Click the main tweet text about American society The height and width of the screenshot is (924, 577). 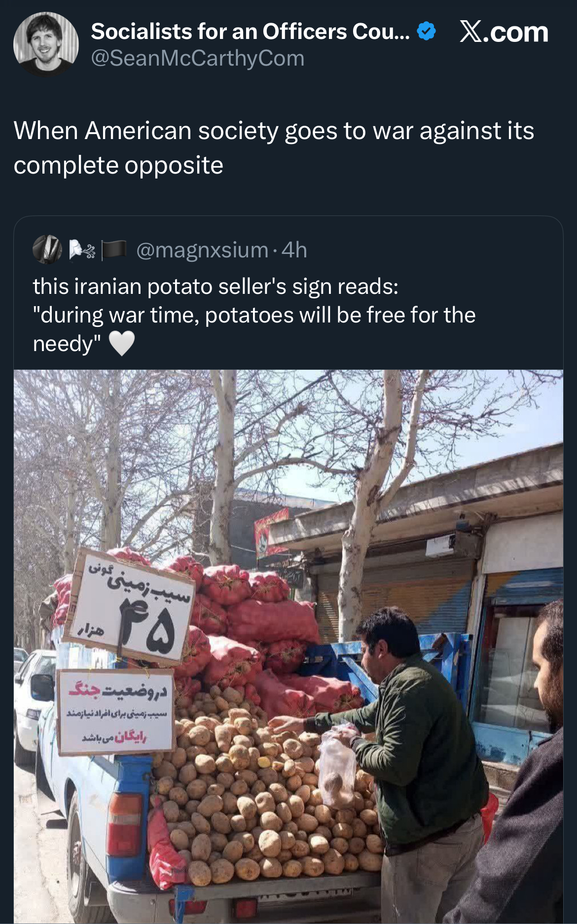[274, 147]
